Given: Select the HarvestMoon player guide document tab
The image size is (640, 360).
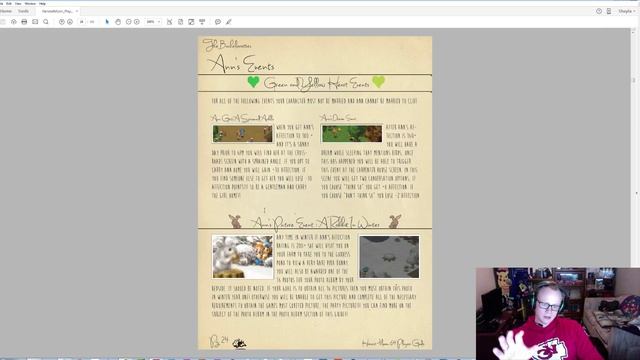Looking at the screenshot, I should [57, 11].
